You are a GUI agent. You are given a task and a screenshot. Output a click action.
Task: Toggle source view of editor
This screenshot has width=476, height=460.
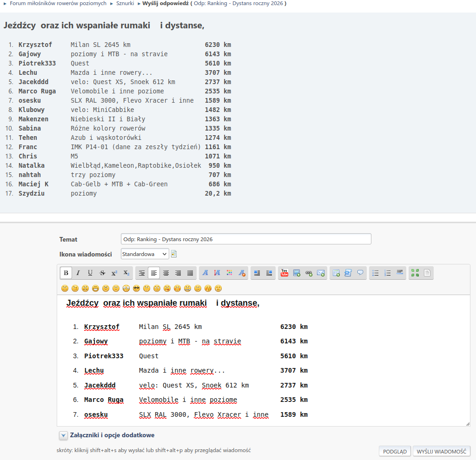click(x=427, y=273)
